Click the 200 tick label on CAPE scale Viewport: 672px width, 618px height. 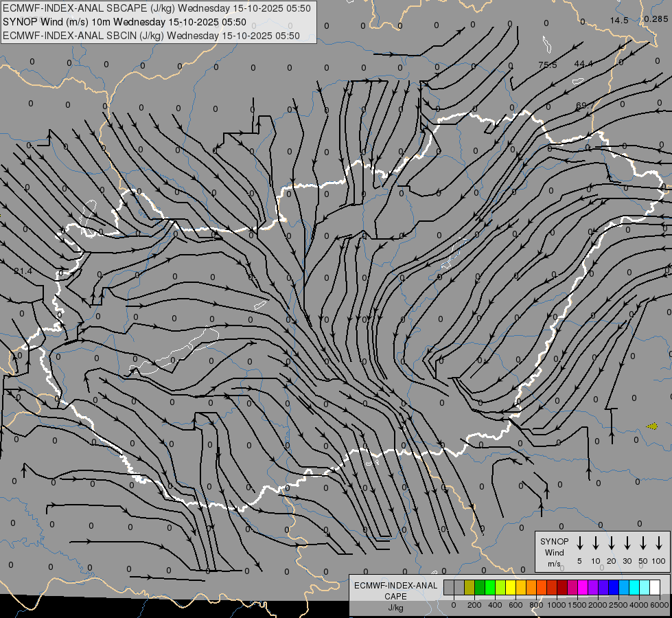pyautogui.click(x=474, y=605)
